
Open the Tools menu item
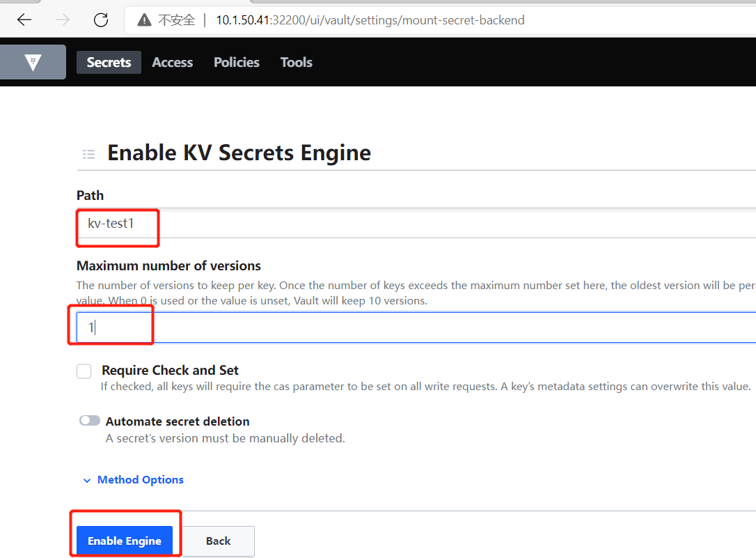[x=297, y=62]
